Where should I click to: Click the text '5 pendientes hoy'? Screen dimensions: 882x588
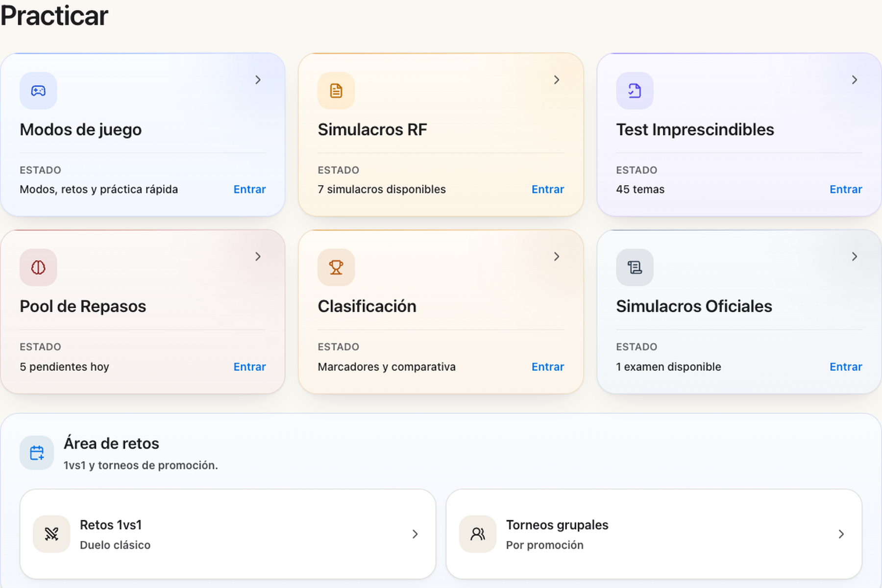pos(64,367)
